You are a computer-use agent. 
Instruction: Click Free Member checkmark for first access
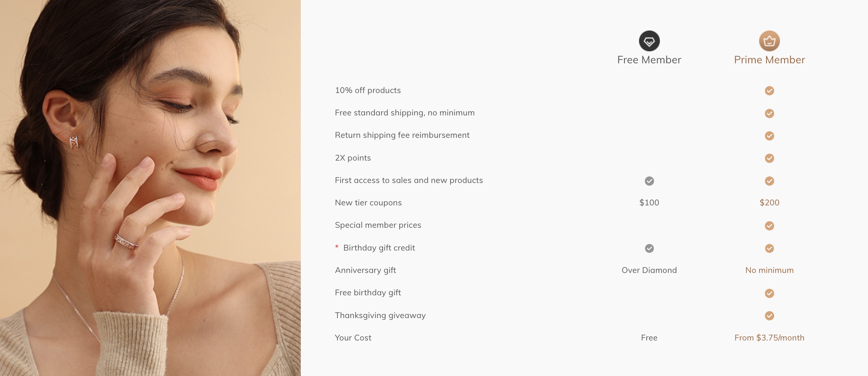[649, 181]
